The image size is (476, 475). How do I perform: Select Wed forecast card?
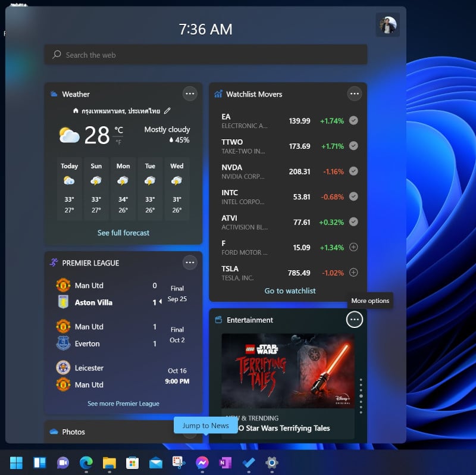pyautogui.click(x=177, y=188)
